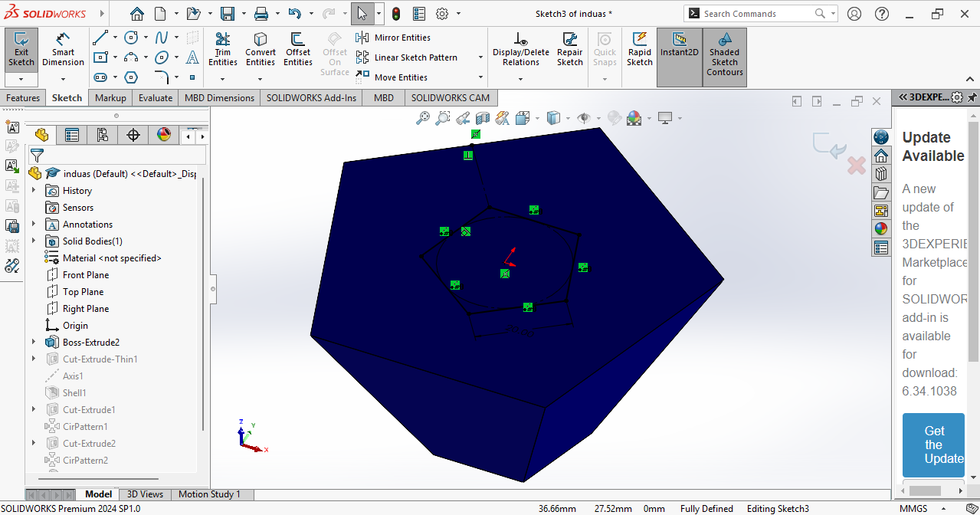
Task: Click the Exit Sketch button
Action: pos(21,50)
